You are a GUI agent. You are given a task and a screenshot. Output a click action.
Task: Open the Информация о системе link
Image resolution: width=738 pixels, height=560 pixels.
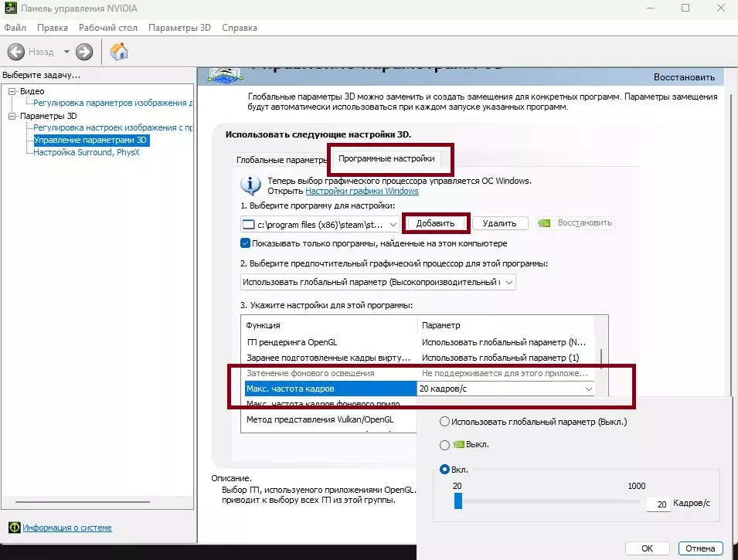coord(66,528)
